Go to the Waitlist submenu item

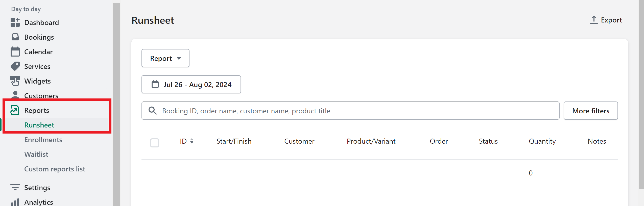tap(36, 154)
